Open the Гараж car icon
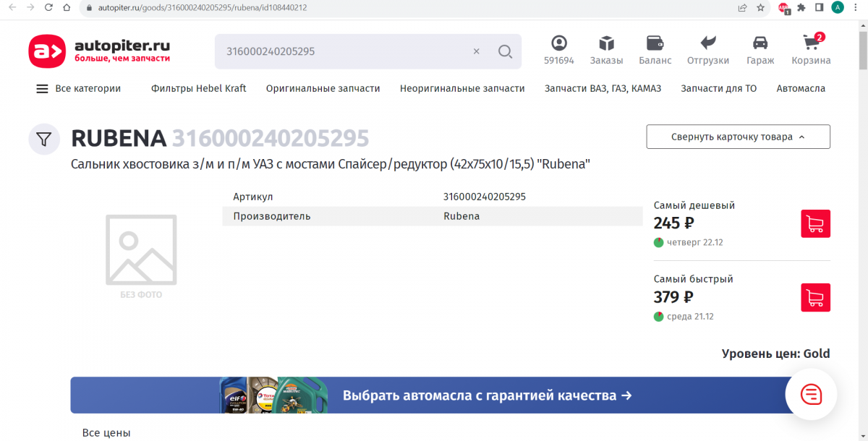The height and width of the screenshot is (441, 868). 760,43
